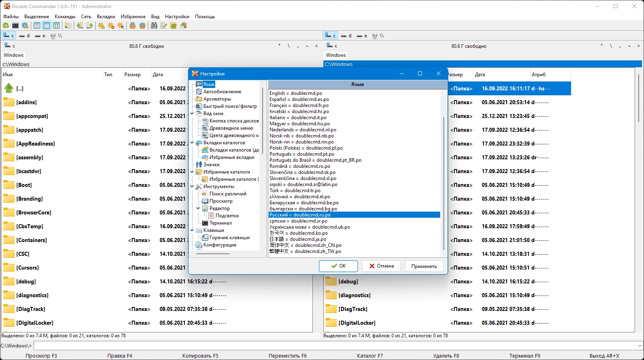Click the arrow-pointing-right panel toolbar icon

pos(90,26)
